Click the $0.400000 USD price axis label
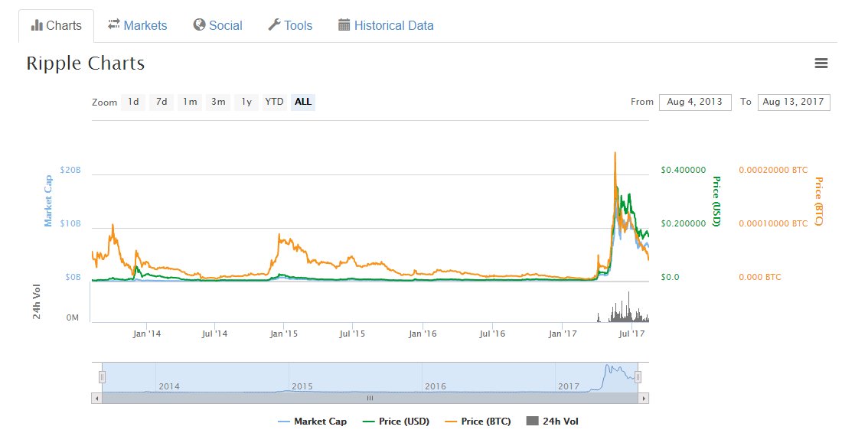 pyautogui.click(x=683, y=170)
